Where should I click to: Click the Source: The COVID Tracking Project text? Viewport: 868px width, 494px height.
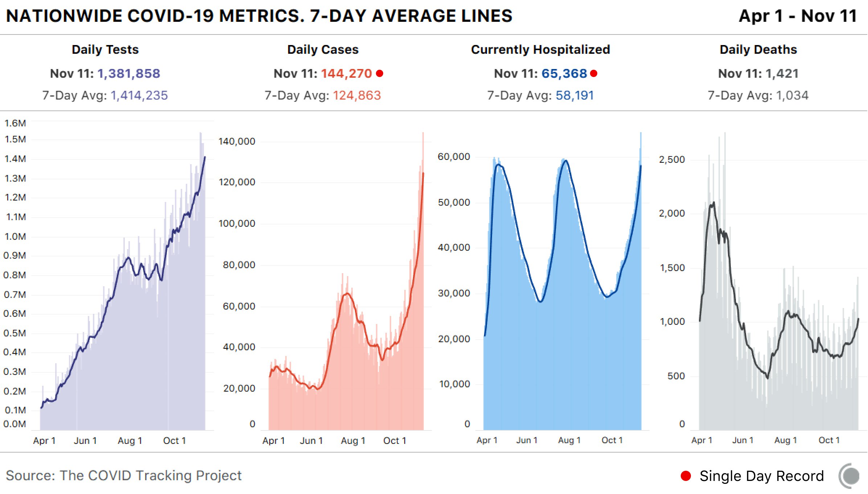[x=124, y=475]
